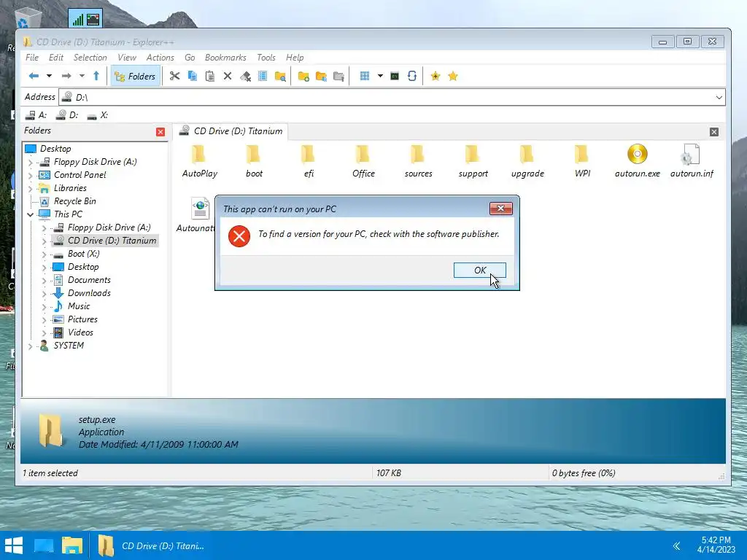Click the Copy toolbar icon
This screenshot has height=560, width=747.
[x=193, y=76]
